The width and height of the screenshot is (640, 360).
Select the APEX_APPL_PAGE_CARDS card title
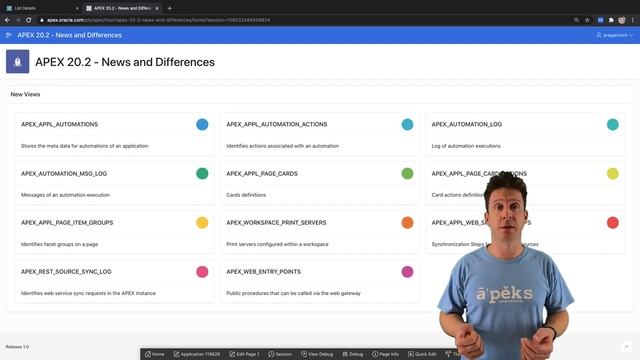(x=262, y=173)
